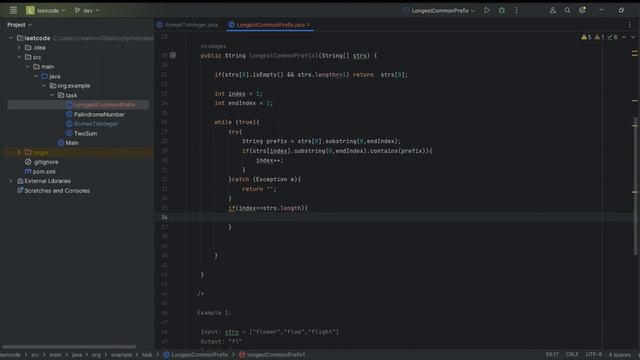Go to previous highlighted problem
Image resolution: width=640 pixels, height=360 pixels.
[624, 37]
